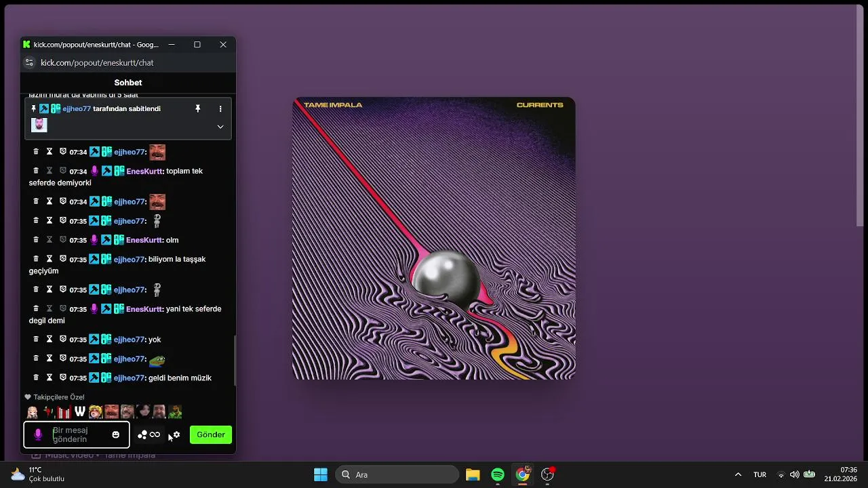
Task: Open ejjheo77 profile on "geldi benim müzik"
Action: tap(130, 378)
